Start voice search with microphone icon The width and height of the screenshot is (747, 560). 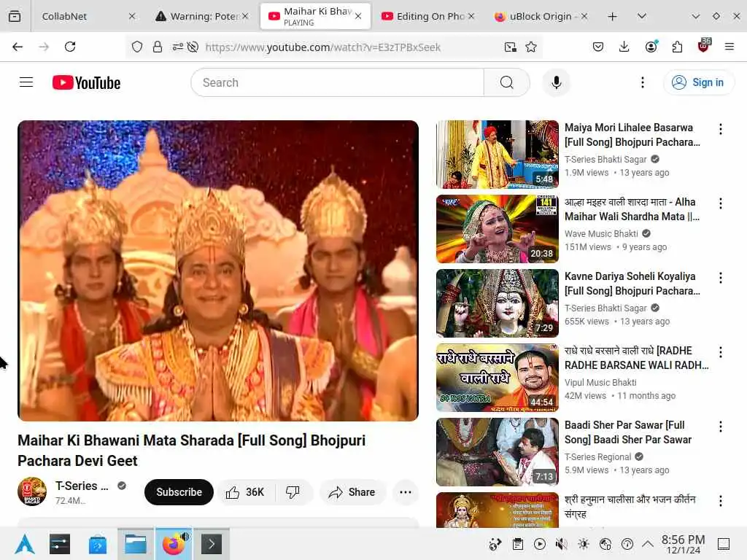[556, 82]
